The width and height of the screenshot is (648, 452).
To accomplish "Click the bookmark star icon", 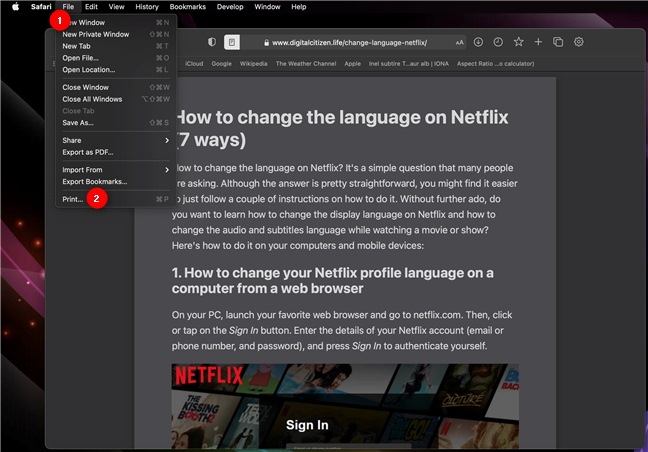I will coord(518,42).
